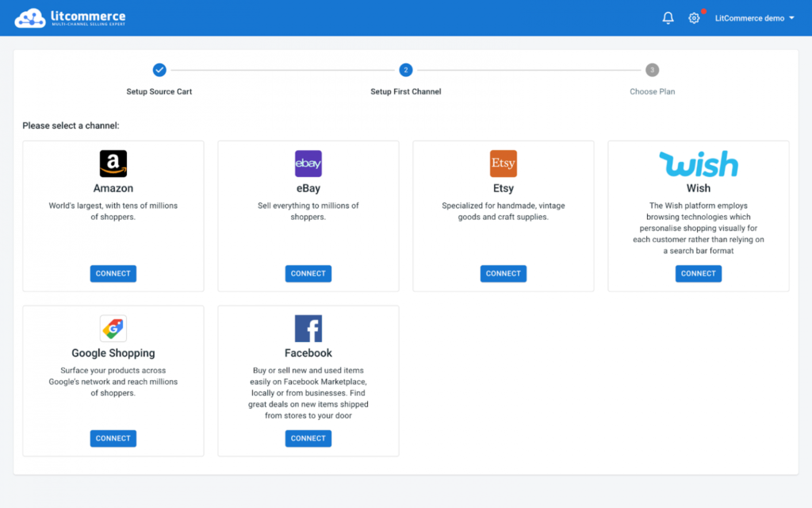Jump to the Choose Plan step
812x508 pixels.
pos(652,71)
